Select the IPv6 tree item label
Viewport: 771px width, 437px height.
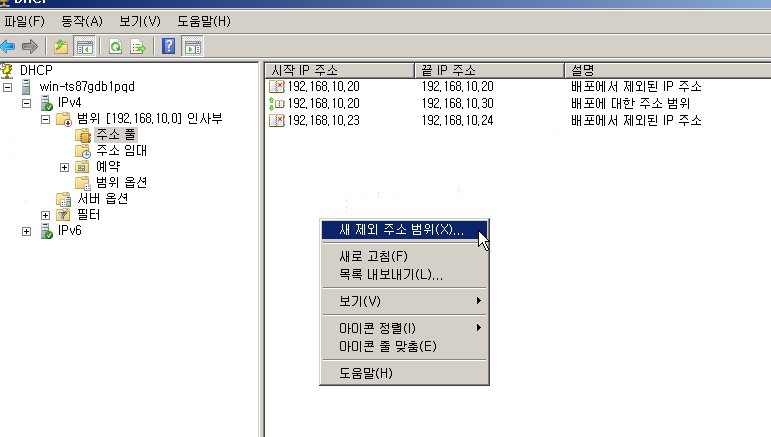pyautogui.click(x=70, y=231)
